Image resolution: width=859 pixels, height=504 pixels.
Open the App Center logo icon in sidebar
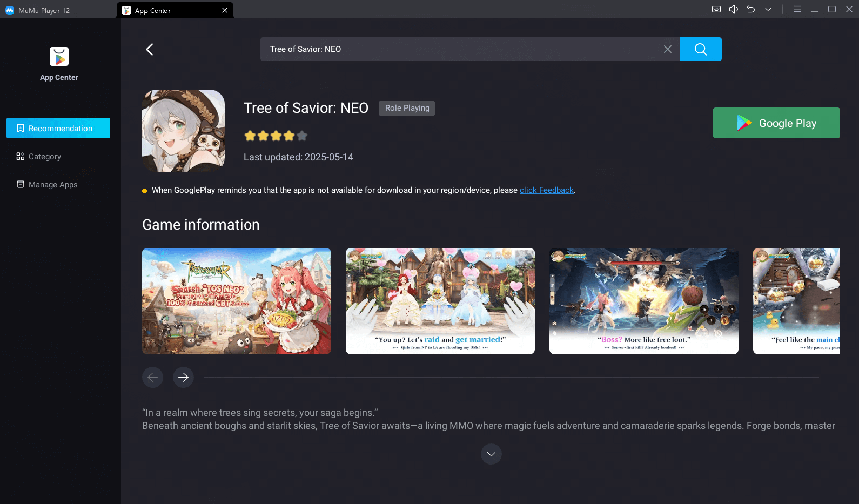click(59, 57)
